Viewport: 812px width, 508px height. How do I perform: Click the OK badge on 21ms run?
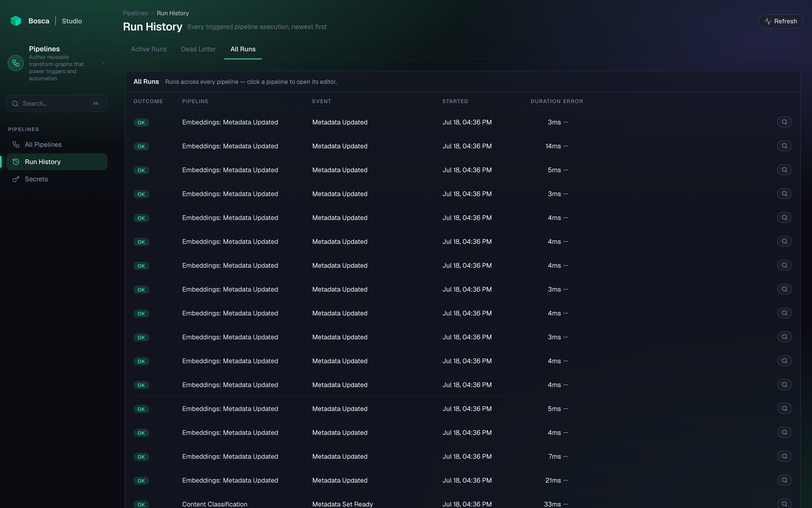[141, 481]
